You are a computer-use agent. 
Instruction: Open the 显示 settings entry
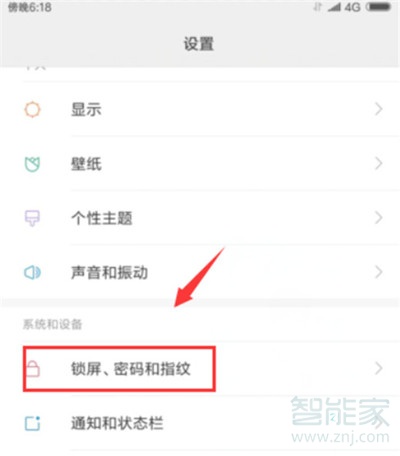(x=200, y=109)
